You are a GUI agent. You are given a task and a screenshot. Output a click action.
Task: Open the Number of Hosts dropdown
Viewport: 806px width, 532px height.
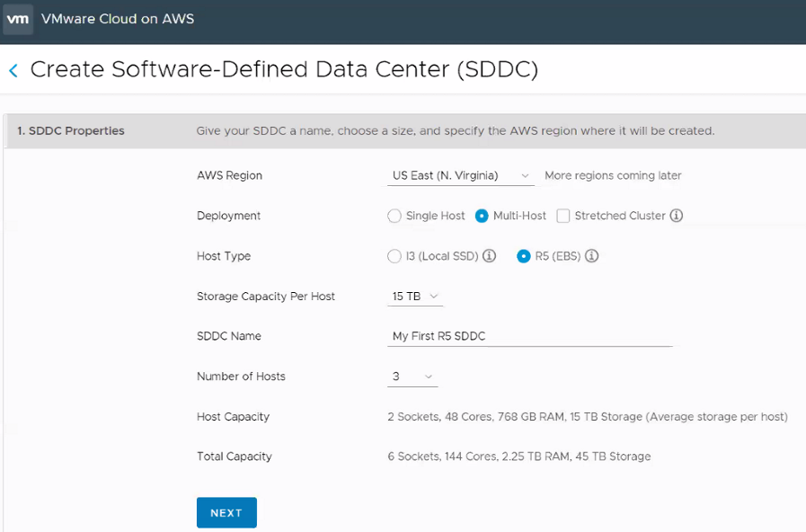pos(412,377)
